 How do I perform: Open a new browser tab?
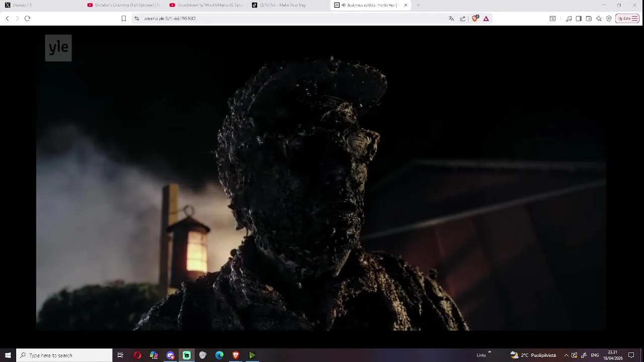pyautogui.click(x=418, y=5)
